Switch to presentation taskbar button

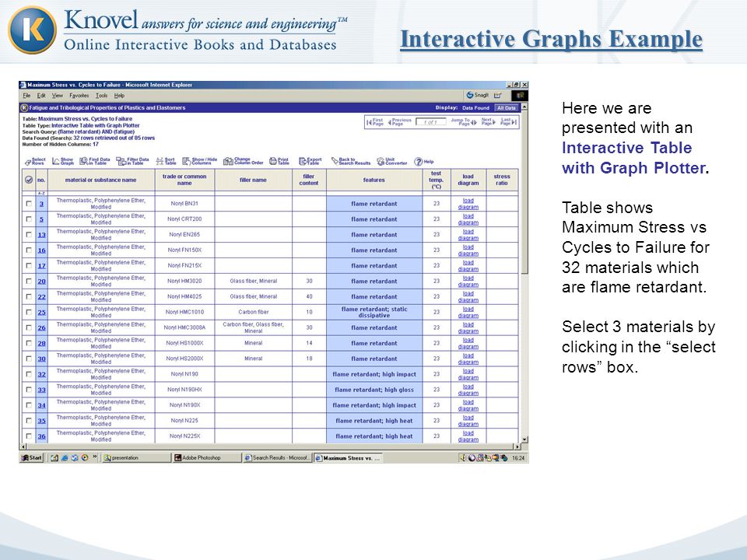pyautogui.click(x=135, y=457)
